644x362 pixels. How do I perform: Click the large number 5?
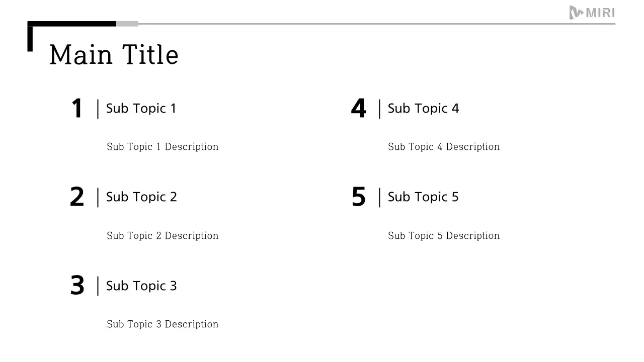tap(358, 197)
